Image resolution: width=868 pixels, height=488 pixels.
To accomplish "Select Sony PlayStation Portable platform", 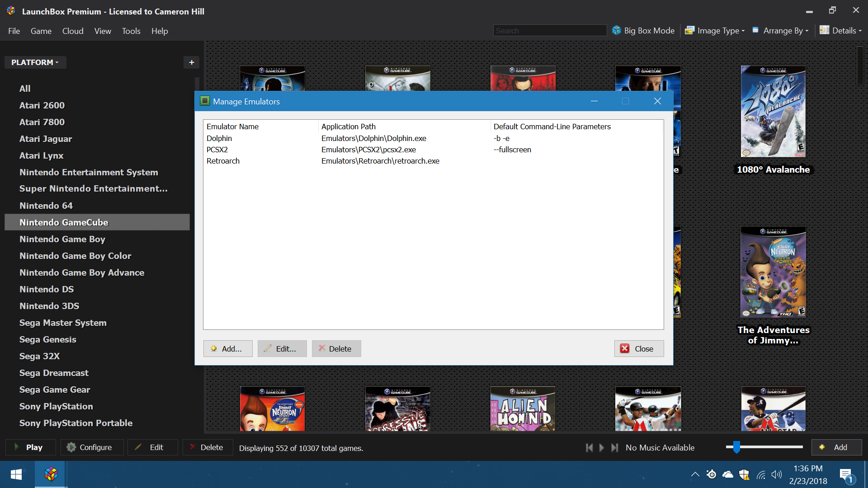I will (97, 423).
